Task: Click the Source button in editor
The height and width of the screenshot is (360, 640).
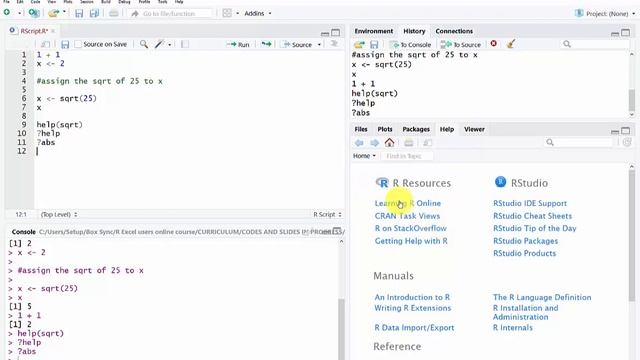Action: pyautogui.click(x=298, y=44)
